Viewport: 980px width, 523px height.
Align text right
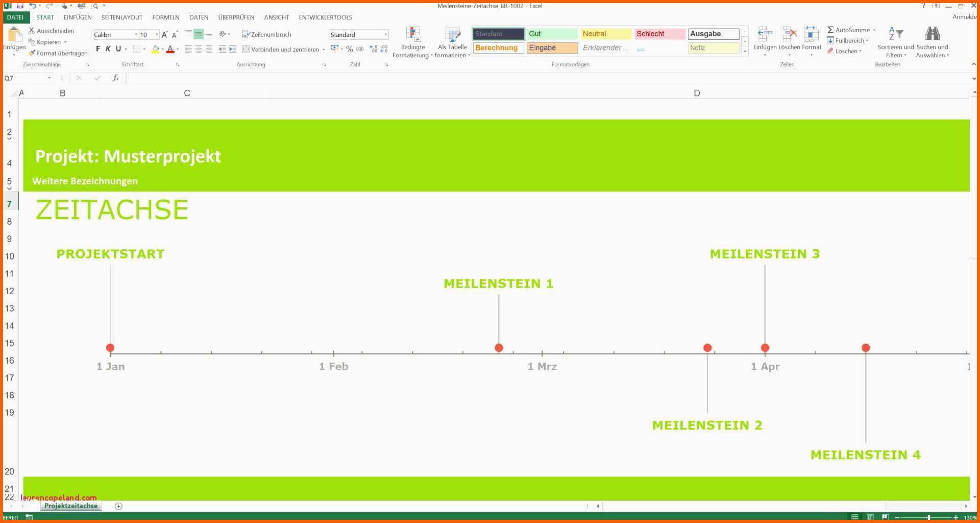[x=209, y=49]
